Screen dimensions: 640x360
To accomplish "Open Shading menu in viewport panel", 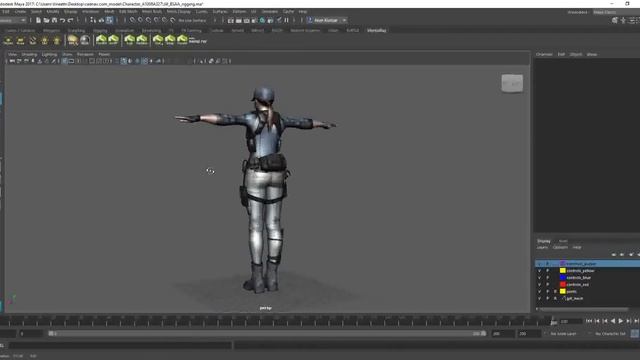I will tap(29, 54).
